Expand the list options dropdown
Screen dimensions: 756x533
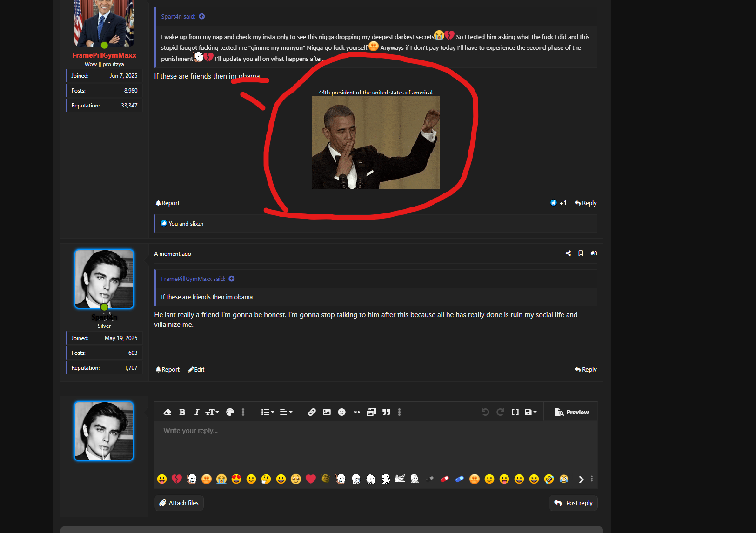(268, 412)
